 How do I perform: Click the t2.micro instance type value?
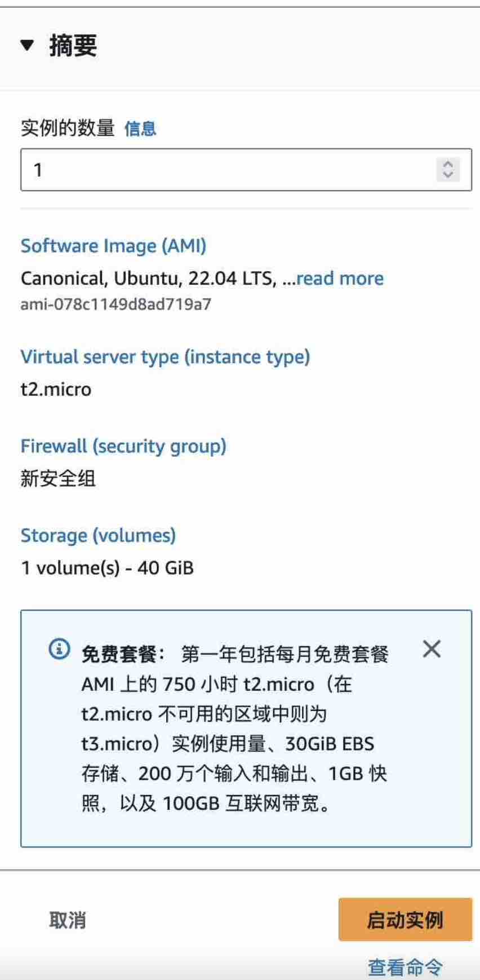56,390
